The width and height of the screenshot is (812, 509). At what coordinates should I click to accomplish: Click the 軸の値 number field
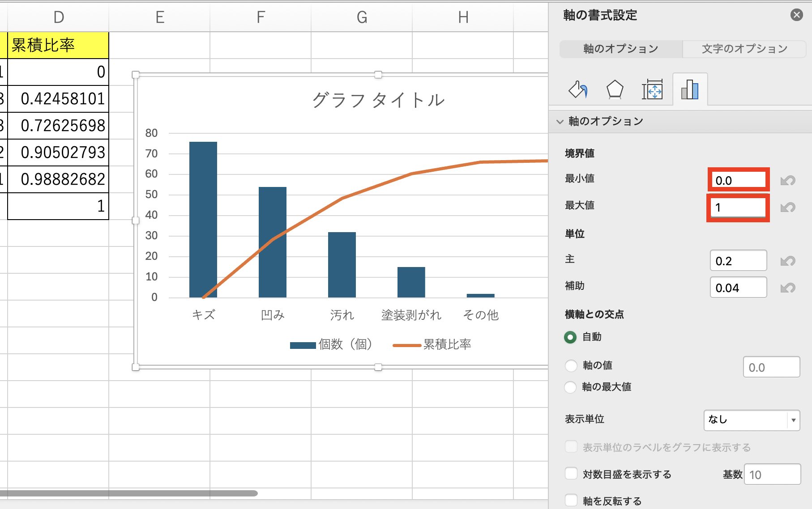click(771, 367)
